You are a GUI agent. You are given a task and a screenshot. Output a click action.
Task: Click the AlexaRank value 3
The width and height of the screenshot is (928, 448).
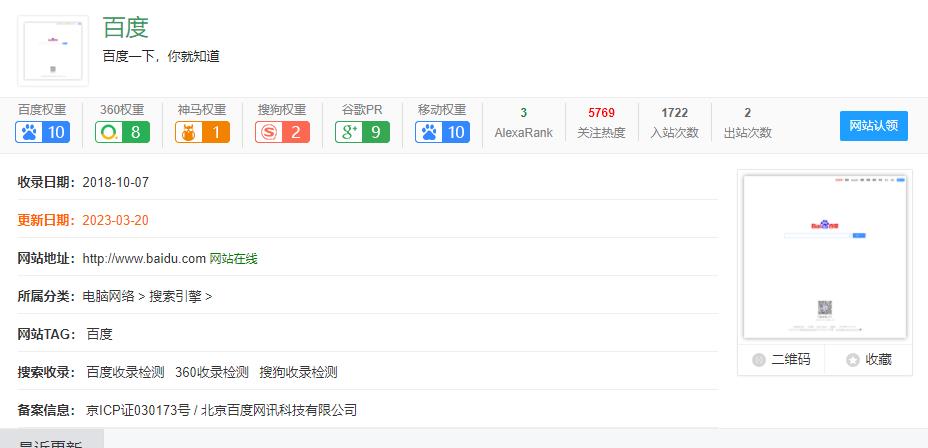click(524, 112)
